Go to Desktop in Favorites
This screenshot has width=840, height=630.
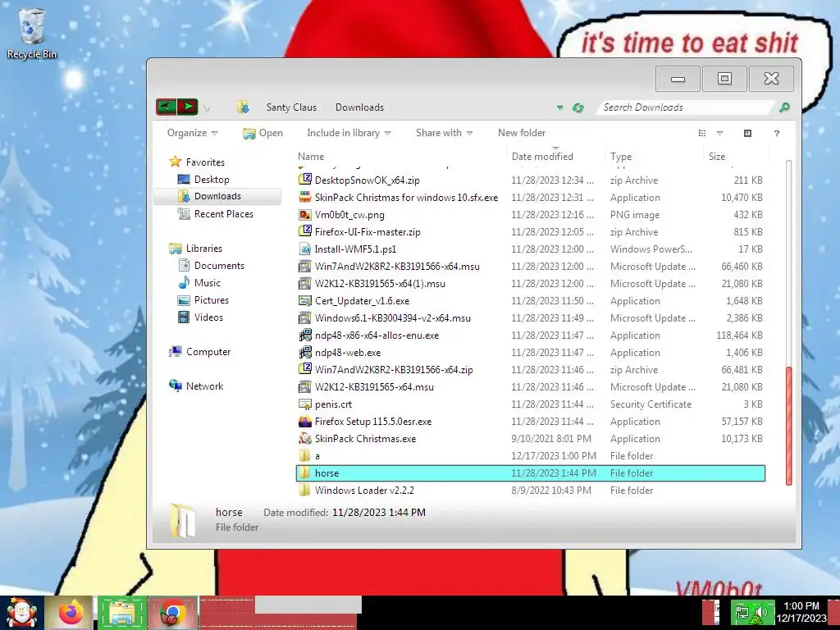coord(203,180)
